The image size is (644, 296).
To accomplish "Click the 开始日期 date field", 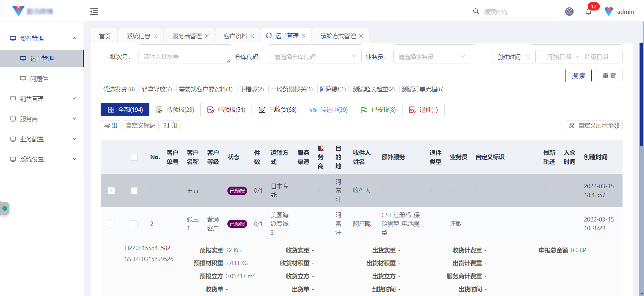I will [x=559, y=57].
